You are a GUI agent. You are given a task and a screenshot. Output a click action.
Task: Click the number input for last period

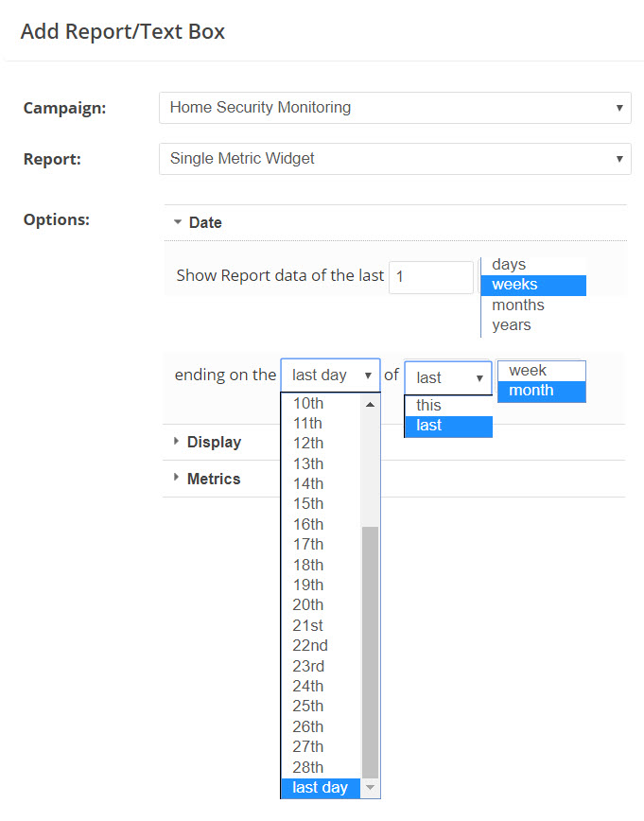[430, 277]
